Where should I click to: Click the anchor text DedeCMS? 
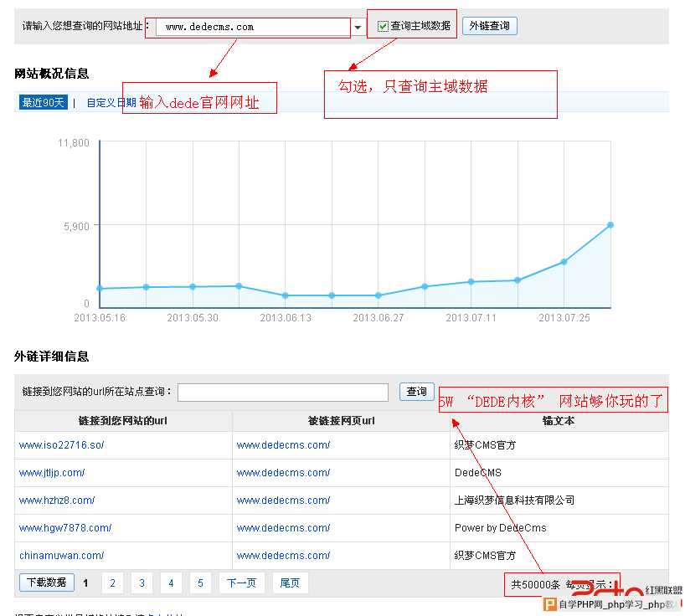pyautogui.click(x=478, y=473)
